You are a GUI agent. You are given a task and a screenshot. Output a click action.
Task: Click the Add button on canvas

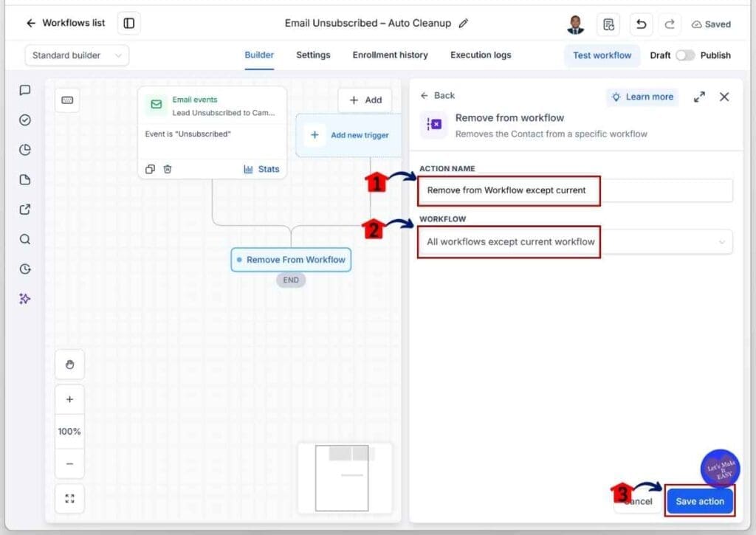[x=365, y=100]
